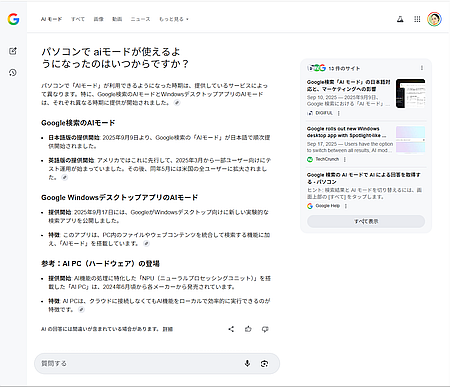Open more options next to DIGIFUL
Image resolution: width=450 pixels, height=387 pixels.
click(339, 113)
